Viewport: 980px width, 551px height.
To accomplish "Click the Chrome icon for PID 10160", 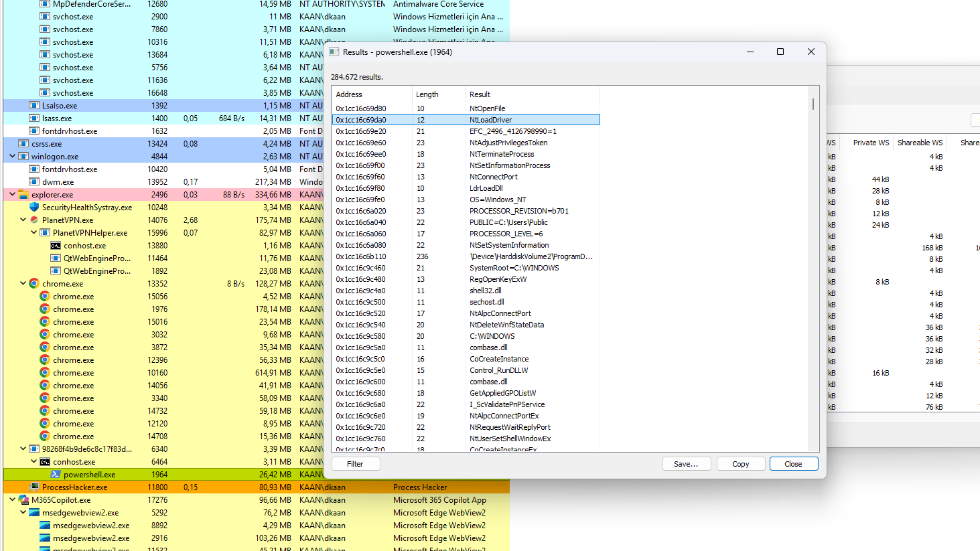I will [x=45, y=373].
